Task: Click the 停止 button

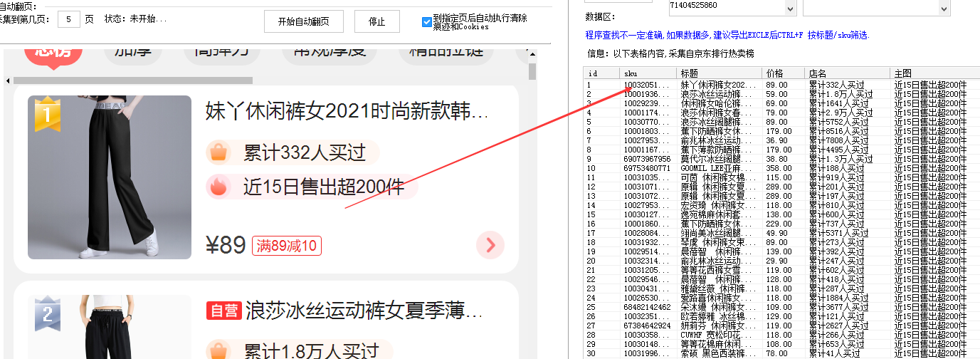Action: click(x=377, y=21)
